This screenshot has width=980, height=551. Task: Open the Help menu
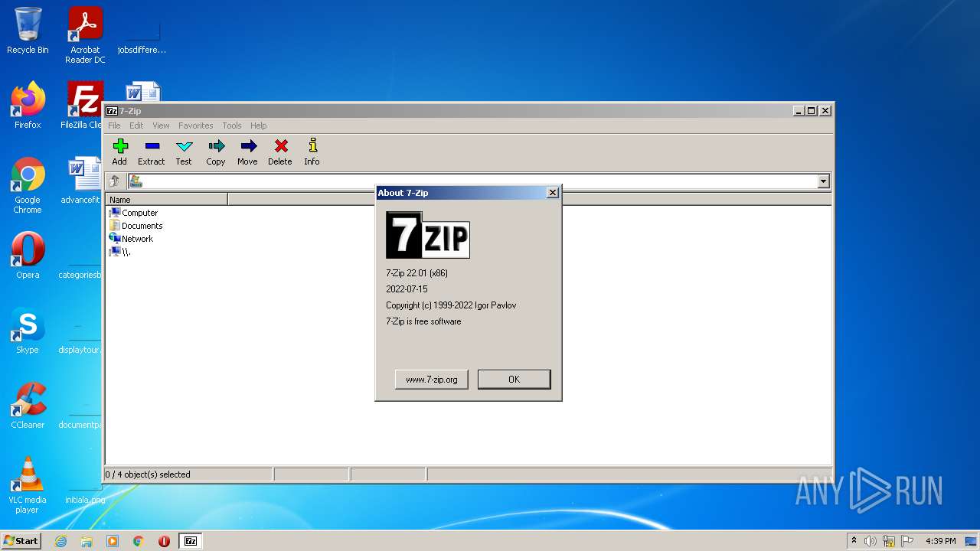pos(259,126)
